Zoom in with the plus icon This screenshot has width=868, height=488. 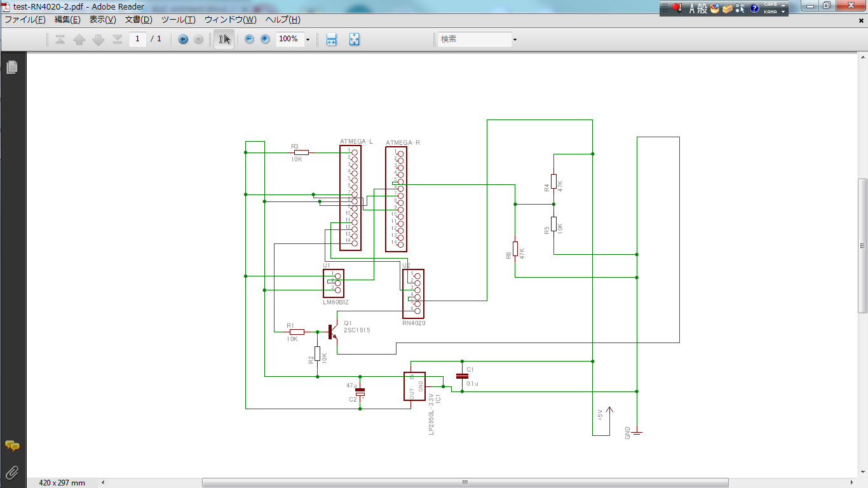coord(265,39)
